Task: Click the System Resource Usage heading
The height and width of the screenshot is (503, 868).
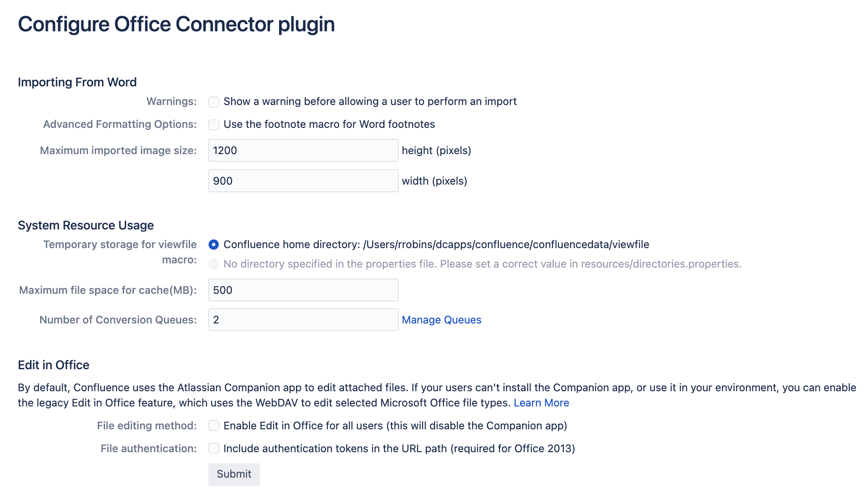Action: pyautogui.click(x=86, y=225)
